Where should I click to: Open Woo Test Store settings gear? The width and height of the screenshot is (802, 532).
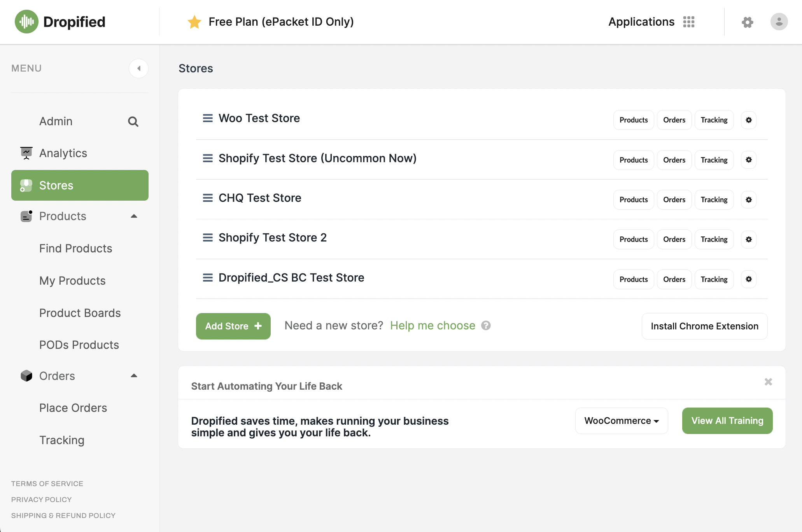[748, 120]
